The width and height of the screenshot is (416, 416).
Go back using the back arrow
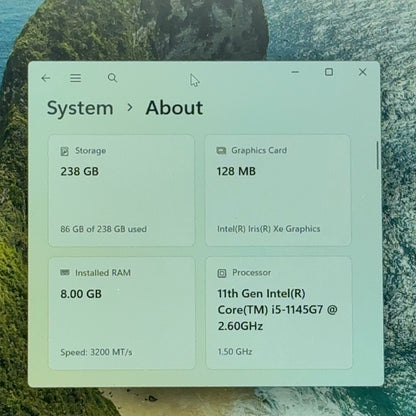point(46,78)
